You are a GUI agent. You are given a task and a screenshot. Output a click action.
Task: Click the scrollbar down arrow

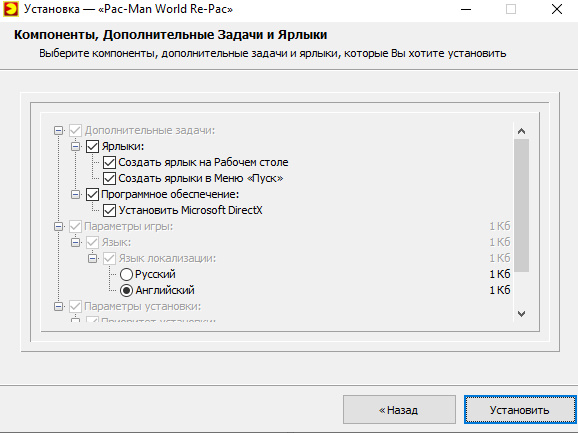pyautogui.click(x=521, y=314)
